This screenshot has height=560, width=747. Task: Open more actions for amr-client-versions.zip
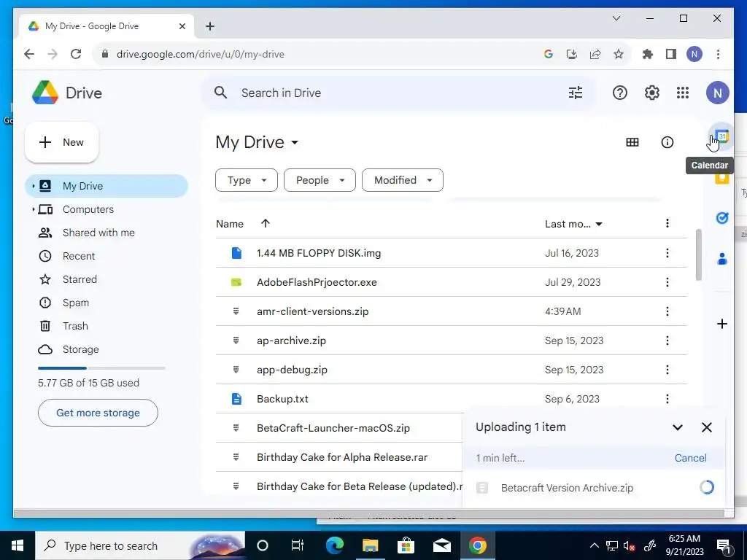tap(667, 311)
